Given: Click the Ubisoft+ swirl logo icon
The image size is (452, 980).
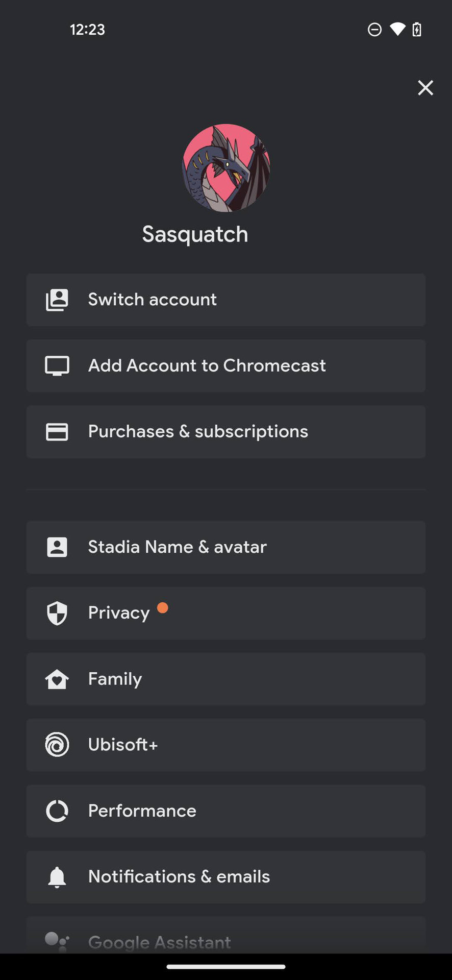Looking at the screenshot, I should [x=57, y=745].
